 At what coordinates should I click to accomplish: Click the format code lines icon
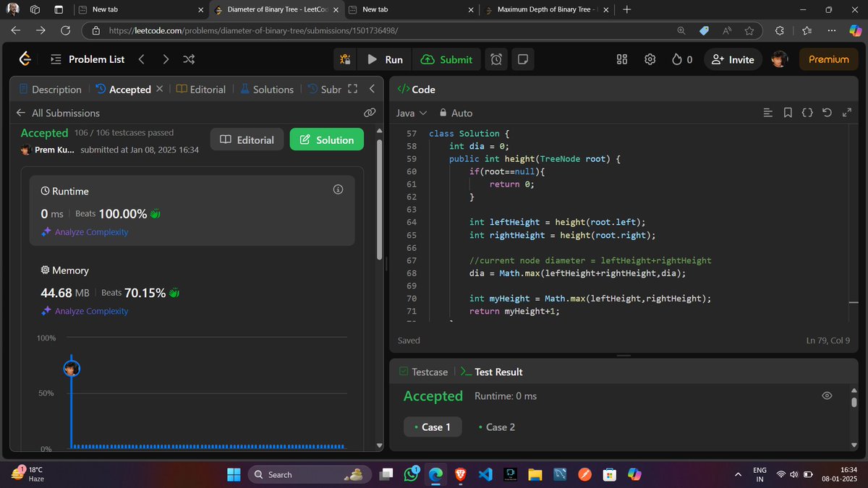click(768, 113)
